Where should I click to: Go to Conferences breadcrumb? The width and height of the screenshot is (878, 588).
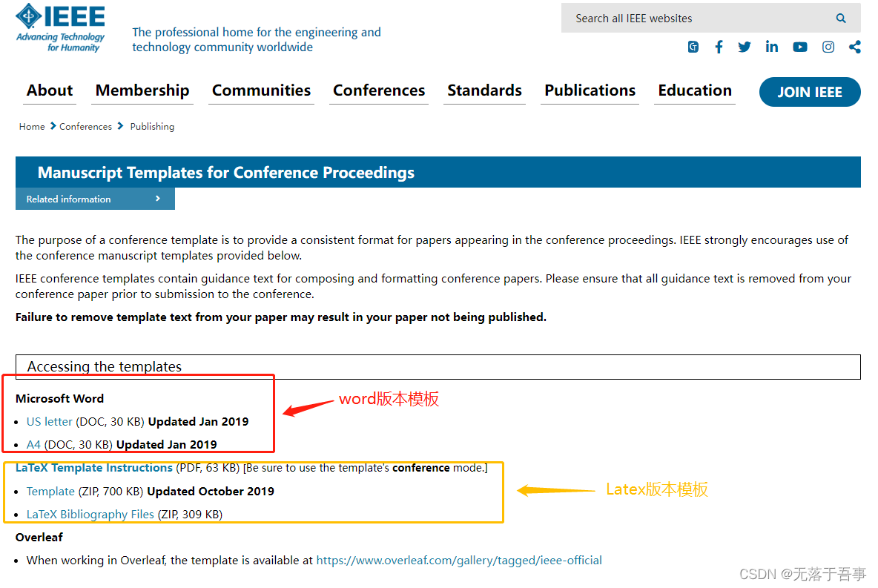tap(86, 127)
